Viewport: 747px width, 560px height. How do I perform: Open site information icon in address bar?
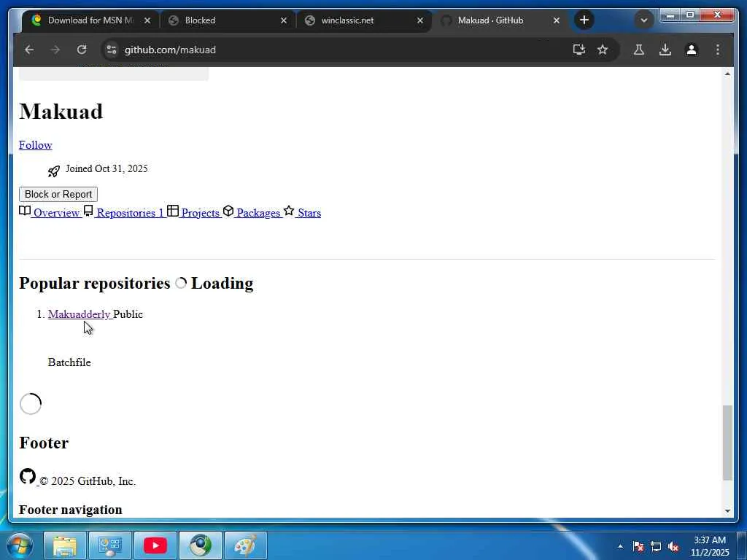coord(112,50)
